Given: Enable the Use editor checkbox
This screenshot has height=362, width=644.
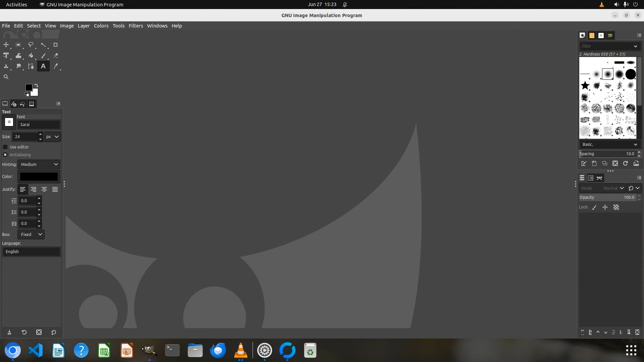Looking at the screenshot, I should pyautogui.click(x=5, y=147).
